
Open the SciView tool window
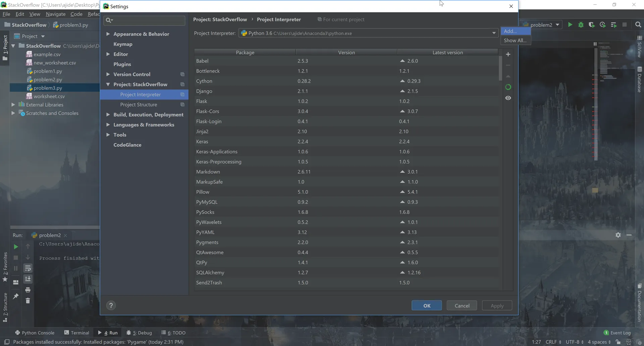640,47
